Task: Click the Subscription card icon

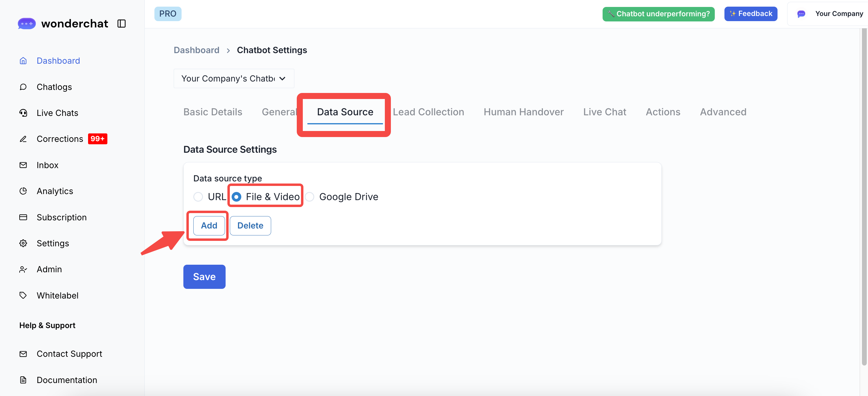Action: tap(23, 217)
